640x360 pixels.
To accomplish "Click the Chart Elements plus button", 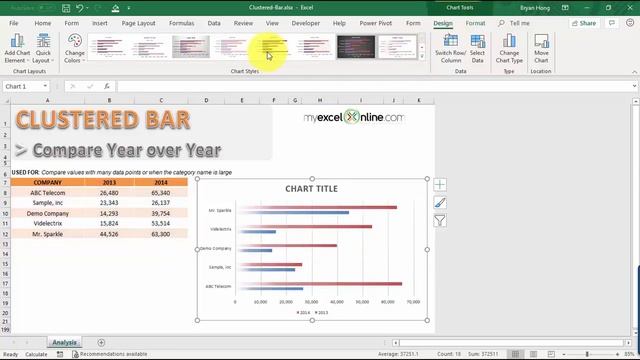I will pos(440,184).
